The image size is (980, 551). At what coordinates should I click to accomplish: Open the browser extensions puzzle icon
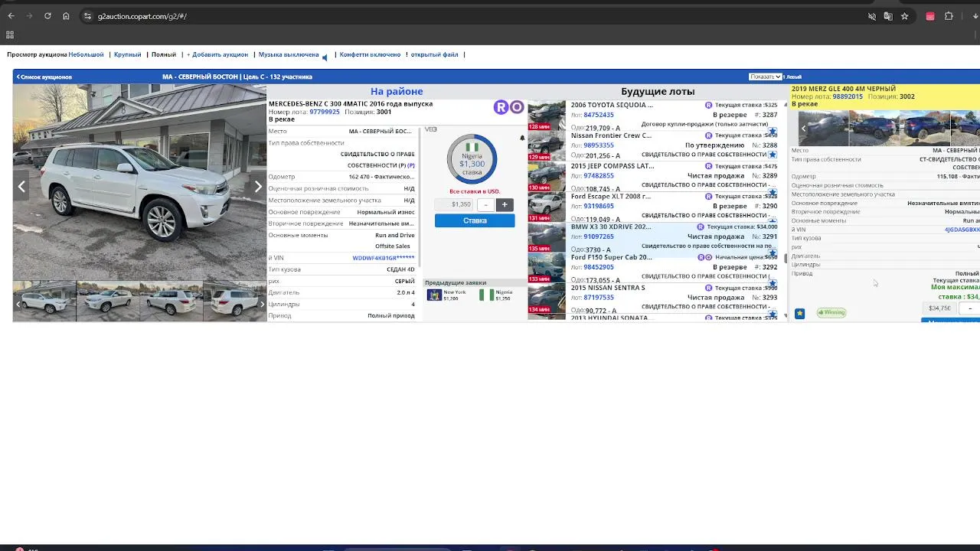click(949, 16)
